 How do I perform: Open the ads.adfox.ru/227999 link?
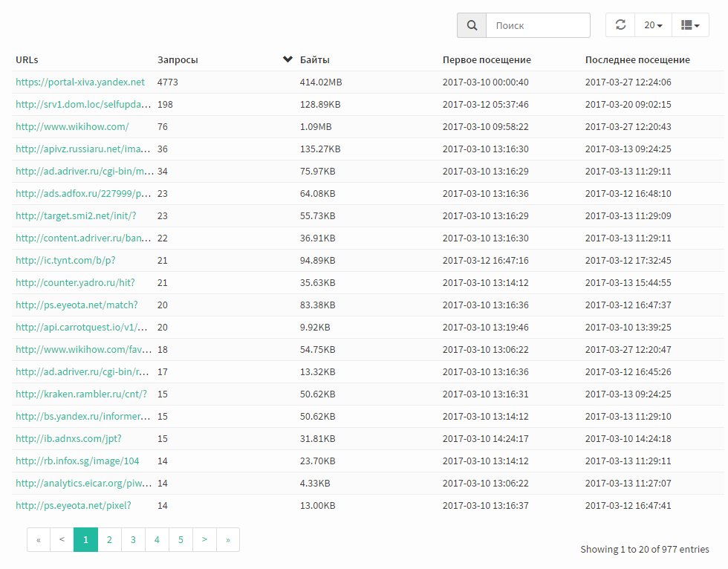[83, 194]
